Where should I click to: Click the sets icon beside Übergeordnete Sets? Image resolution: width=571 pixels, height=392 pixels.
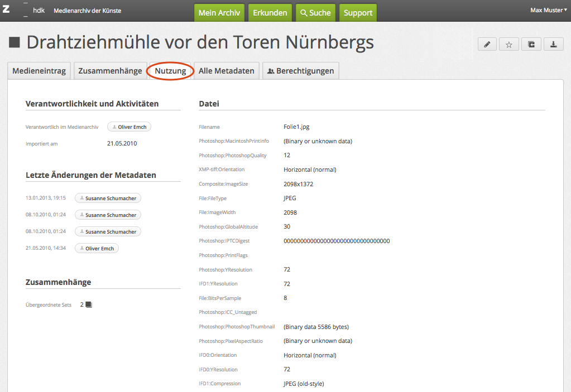88,304
